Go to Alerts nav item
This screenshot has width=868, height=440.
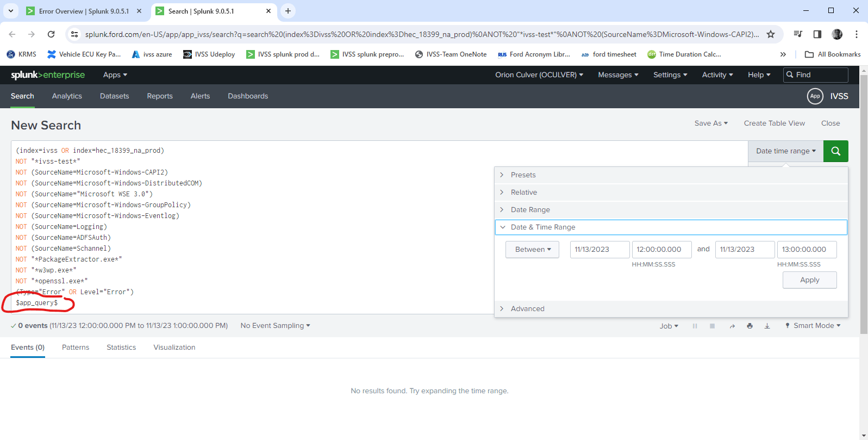[200, 96]
